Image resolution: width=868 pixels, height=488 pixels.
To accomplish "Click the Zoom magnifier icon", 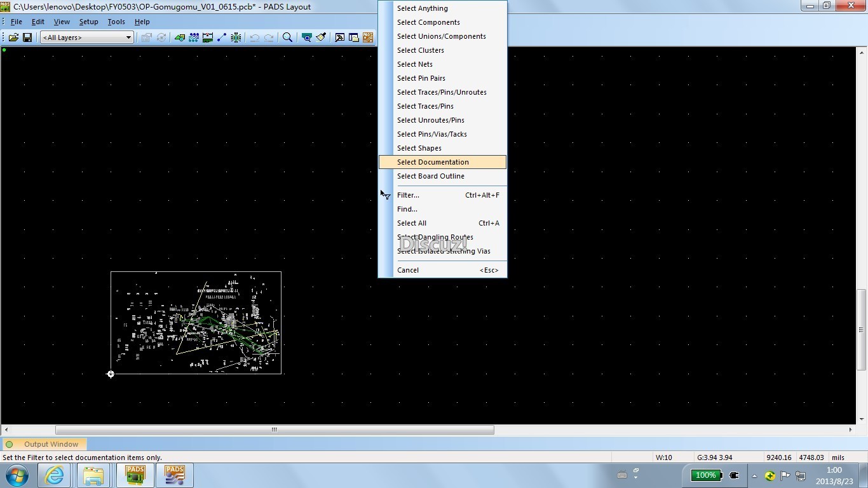I will (287, 37).
